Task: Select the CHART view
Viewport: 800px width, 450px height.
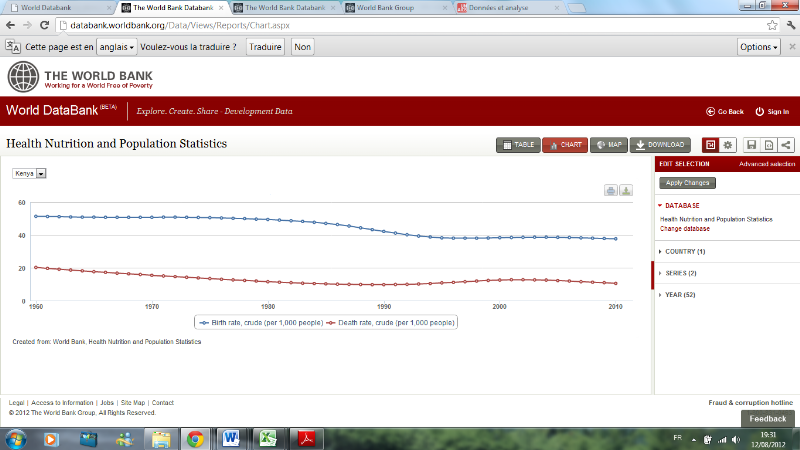Action: pos(565,145)
